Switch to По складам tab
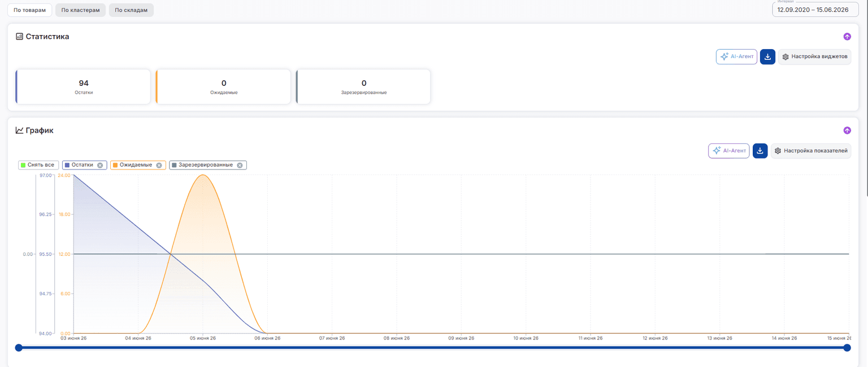868x367 pixels. point(131,10)
